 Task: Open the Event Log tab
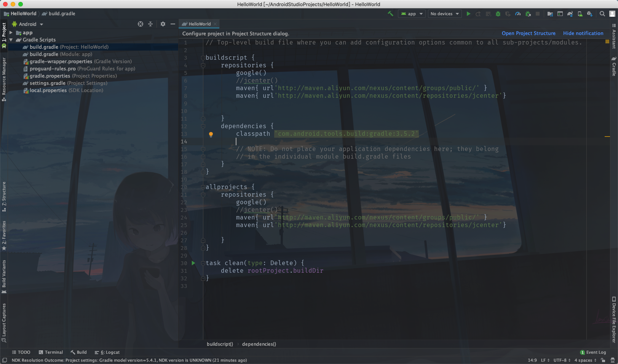click(x=593, y=352)
